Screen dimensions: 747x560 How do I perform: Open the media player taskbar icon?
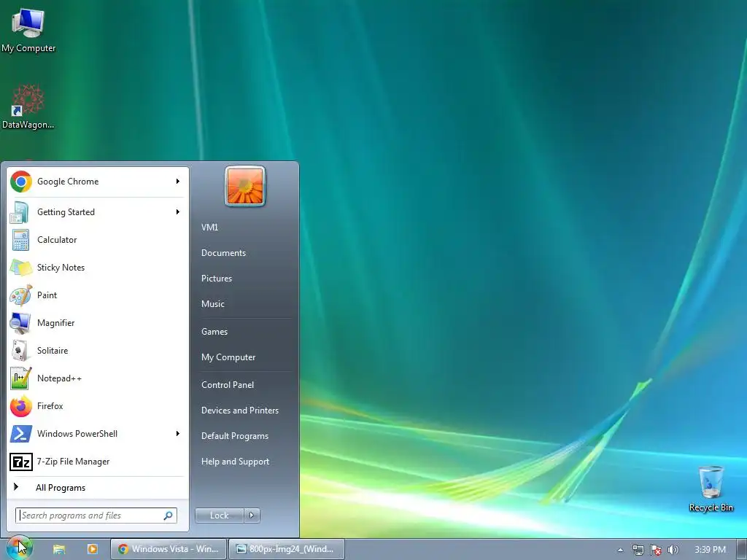coord(93,549)
